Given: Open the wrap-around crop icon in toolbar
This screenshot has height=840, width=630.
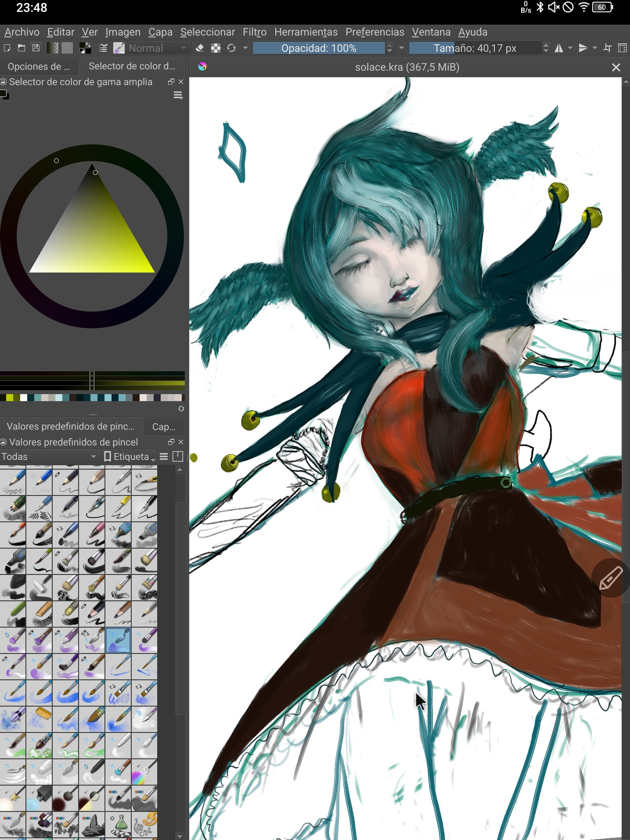Looking at the screenshot, I should [608, 48].
